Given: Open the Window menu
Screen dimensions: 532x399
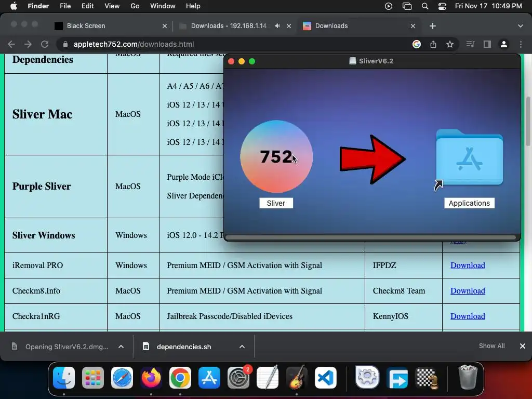Looking at the screenshot, I should pos(163,6).
